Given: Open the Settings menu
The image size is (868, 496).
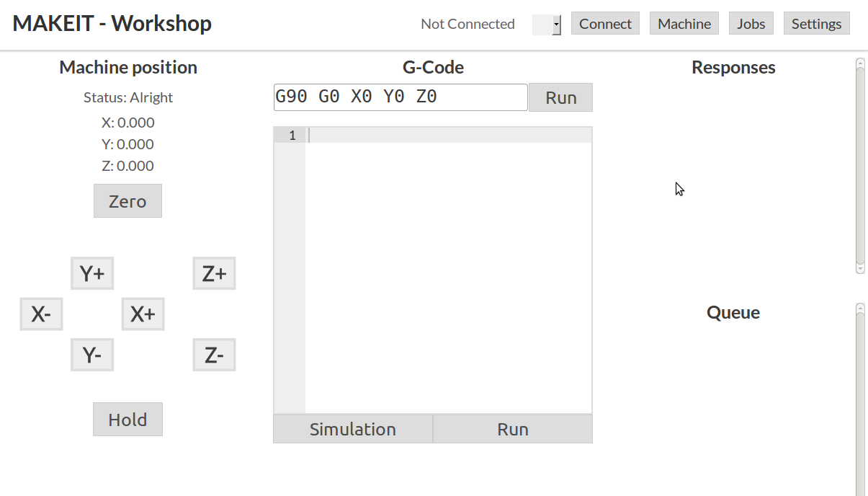Looking at the screenshot, I should click(x=816, y=24).
